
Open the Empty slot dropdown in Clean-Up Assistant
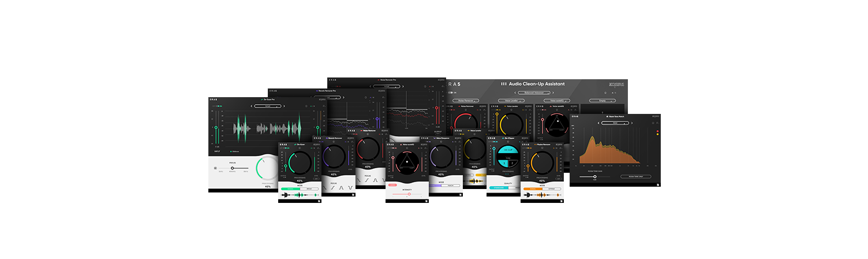click(x=603, y=101)
